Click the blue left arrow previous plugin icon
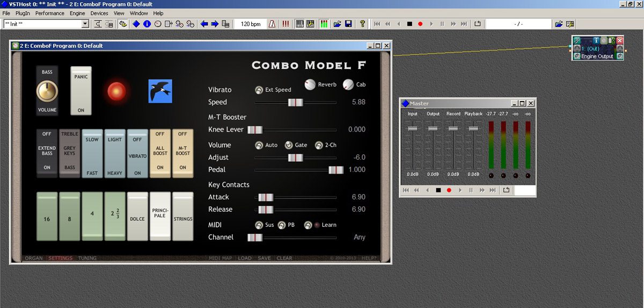The image size is (644, 308). tap(204, 24)
